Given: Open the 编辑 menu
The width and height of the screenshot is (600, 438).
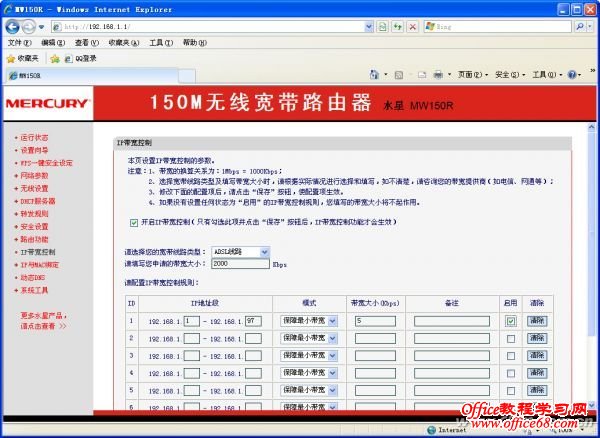Looking at the screenshot, I should (53, 43).
